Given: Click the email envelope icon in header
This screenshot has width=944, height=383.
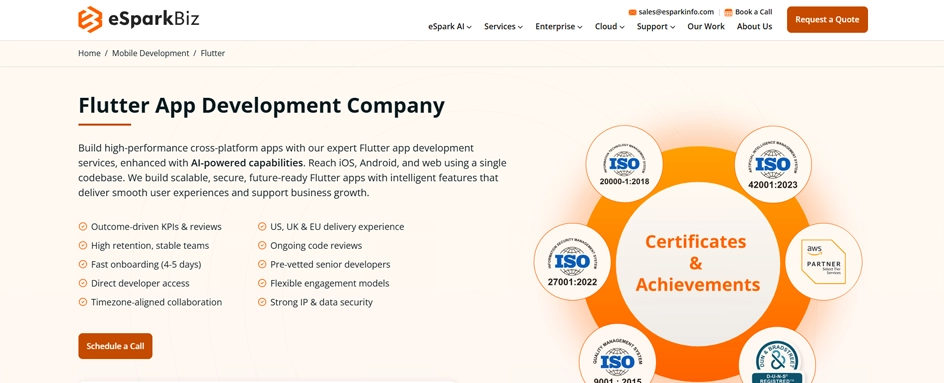Looking at the screenshot, I should pyautogui.click(x=632, y=12).
